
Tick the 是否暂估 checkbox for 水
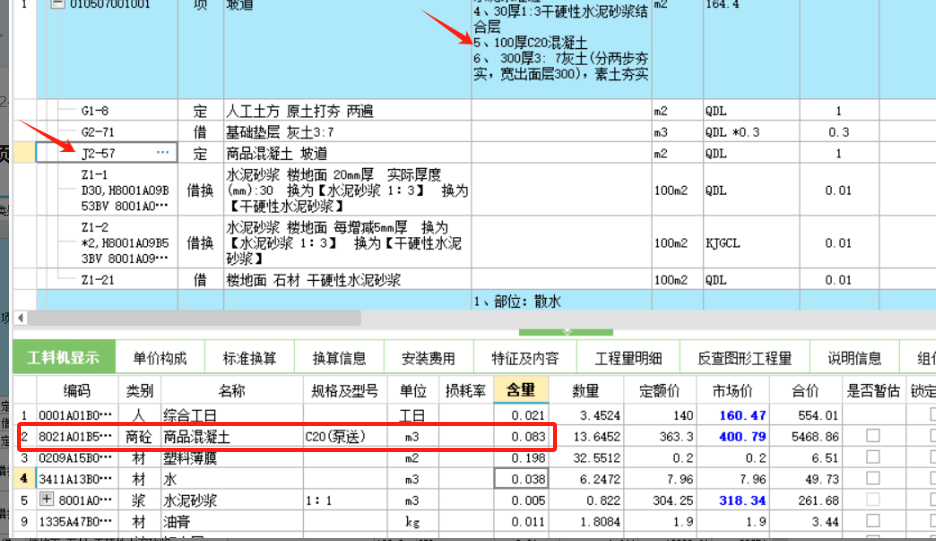pos(873,478)
